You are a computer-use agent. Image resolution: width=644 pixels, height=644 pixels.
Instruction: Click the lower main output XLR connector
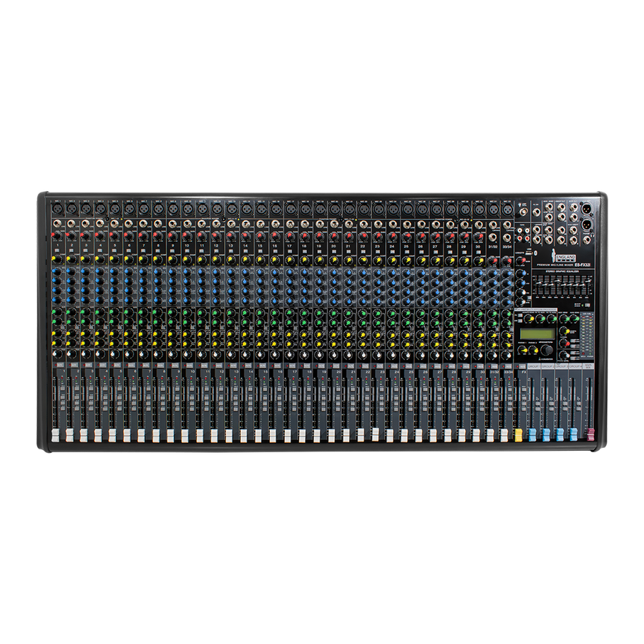(587, 225)
